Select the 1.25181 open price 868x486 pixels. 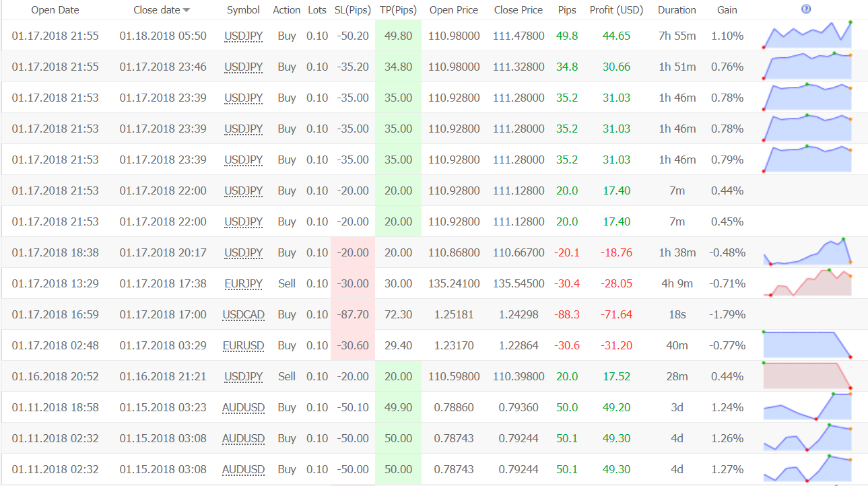click(454, 315)
